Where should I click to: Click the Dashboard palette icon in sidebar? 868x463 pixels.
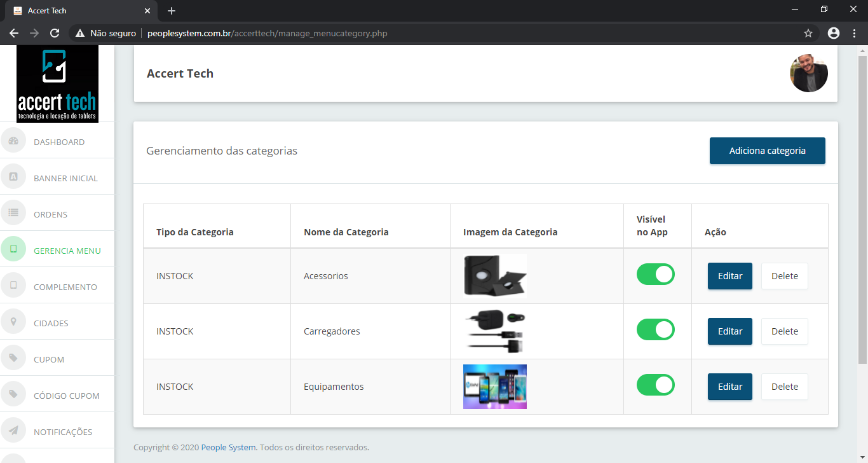(13, 141)
